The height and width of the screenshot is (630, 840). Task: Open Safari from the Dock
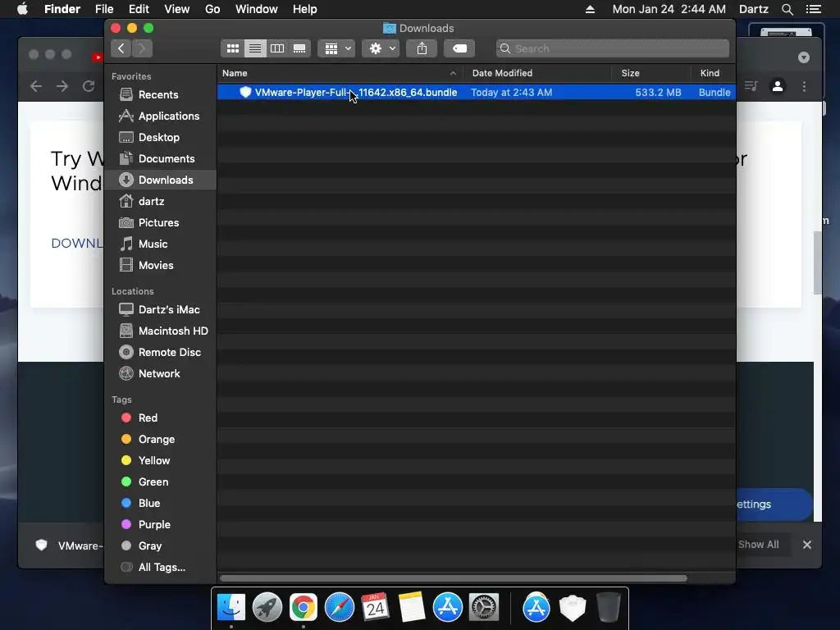coord(339,608)
